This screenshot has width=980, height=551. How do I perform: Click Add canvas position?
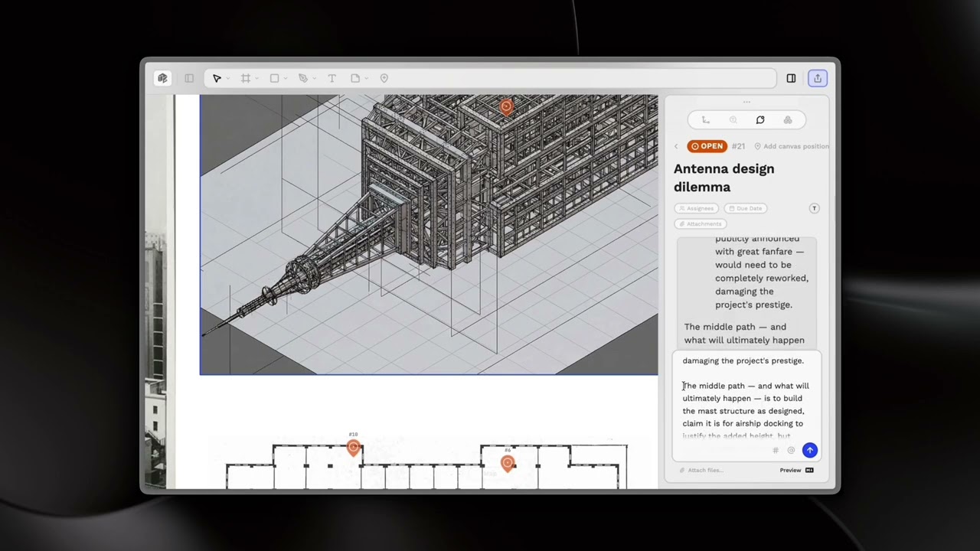pyautogui.click(x=792, y=146)
